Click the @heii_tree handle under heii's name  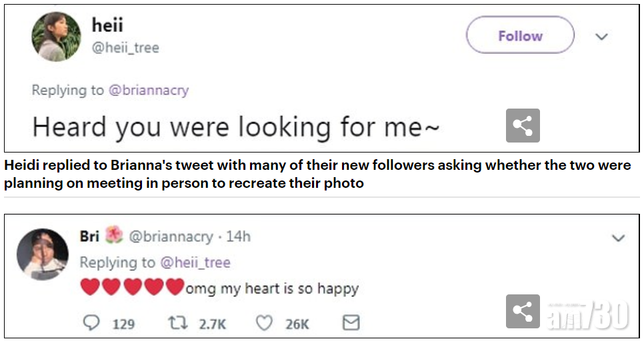[x=125, y=48]
